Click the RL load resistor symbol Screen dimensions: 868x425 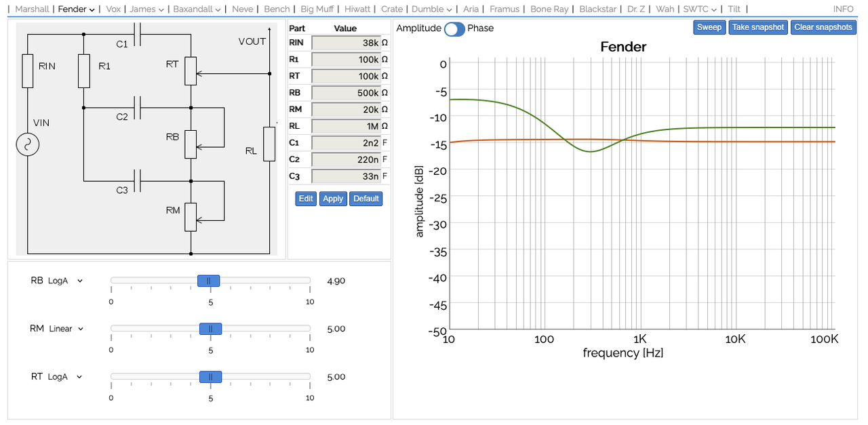click(269, 144)
